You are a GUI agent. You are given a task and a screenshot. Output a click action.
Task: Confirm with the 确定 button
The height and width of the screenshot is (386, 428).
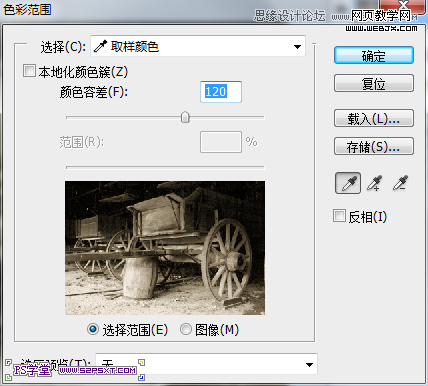[x=374, y=55]
